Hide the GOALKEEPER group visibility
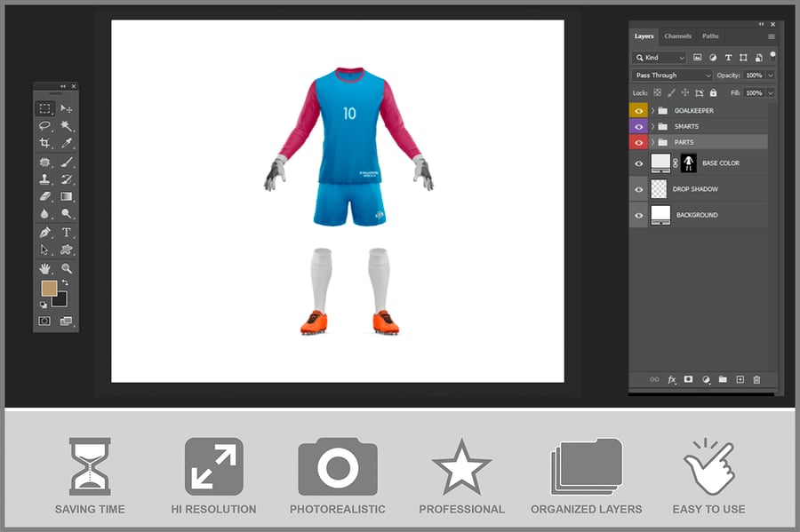Screen dimensions: 800x532 pyautogui.click(x=638, y=111)
